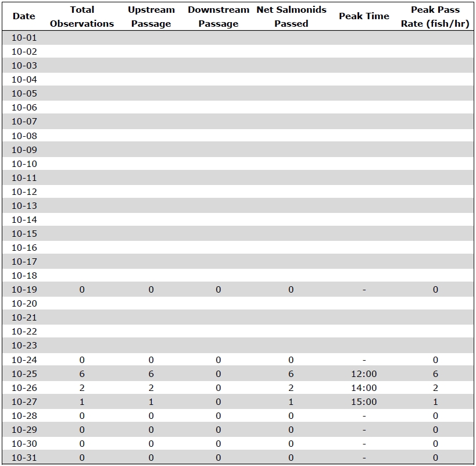476x466 pixels.
Task: Click Net Salmonids Passed 6 for 10-25
Action: 291,374
